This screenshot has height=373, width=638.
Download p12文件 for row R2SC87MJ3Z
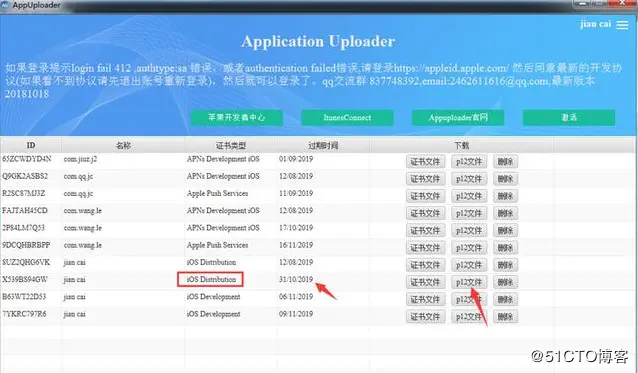[469, 196]
